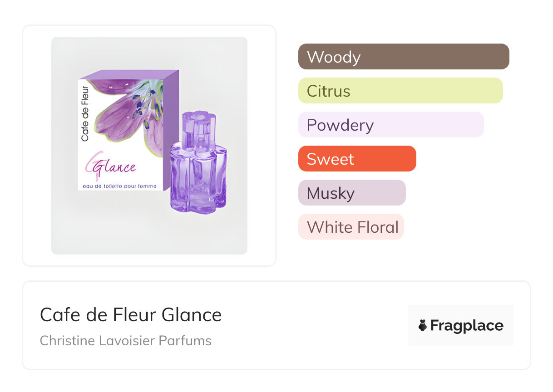This screenshot has height=392, width=553.
Task: Choose the White Floral accord bar
Action: click(351, 227)
